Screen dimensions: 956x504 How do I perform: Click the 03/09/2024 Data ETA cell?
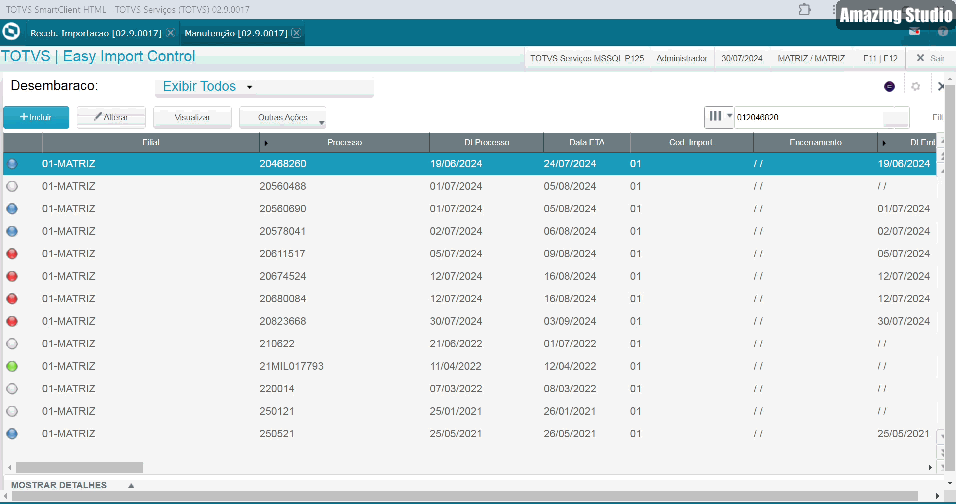570,322
